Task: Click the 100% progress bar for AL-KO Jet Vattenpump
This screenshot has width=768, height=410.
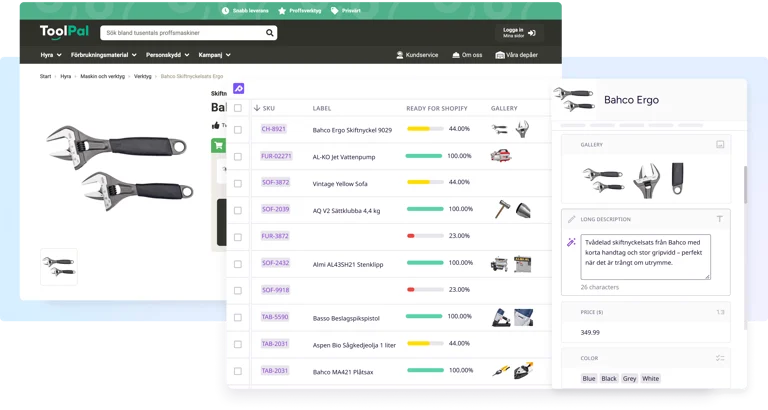Action: [424, 156]
